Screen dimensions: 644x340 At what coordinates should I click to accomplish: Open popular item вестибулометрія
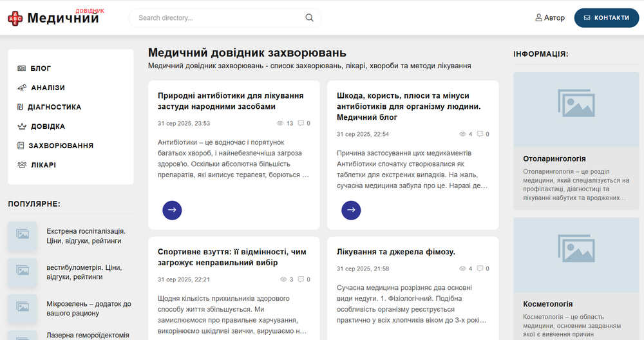(84, 272)
